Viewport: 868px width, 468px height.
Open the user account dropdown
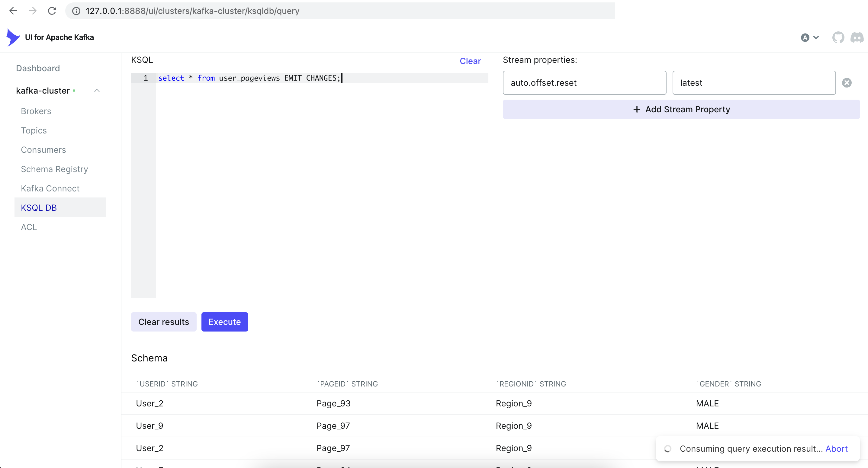pyautogui.click(x=809, y=37)
